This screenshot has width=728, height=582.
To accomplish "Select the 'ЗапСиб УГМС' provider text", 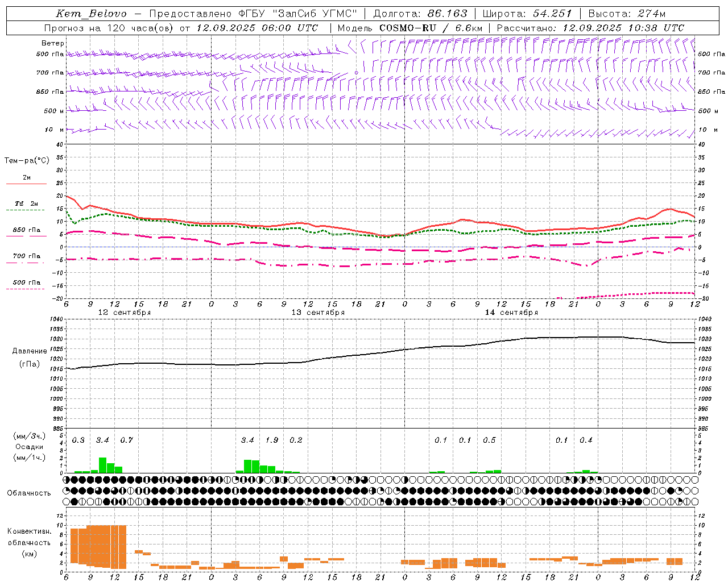I will tap(316, 14).
